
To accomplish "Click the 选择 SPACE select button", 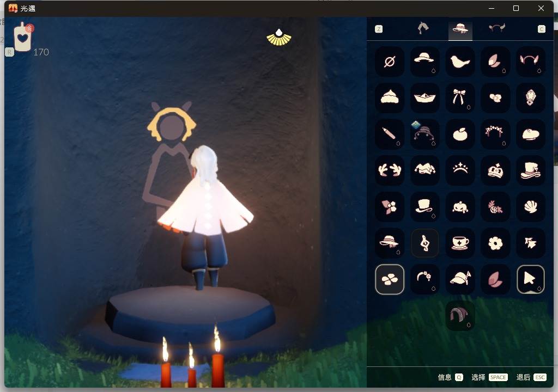I will click(x=489, y=377).
